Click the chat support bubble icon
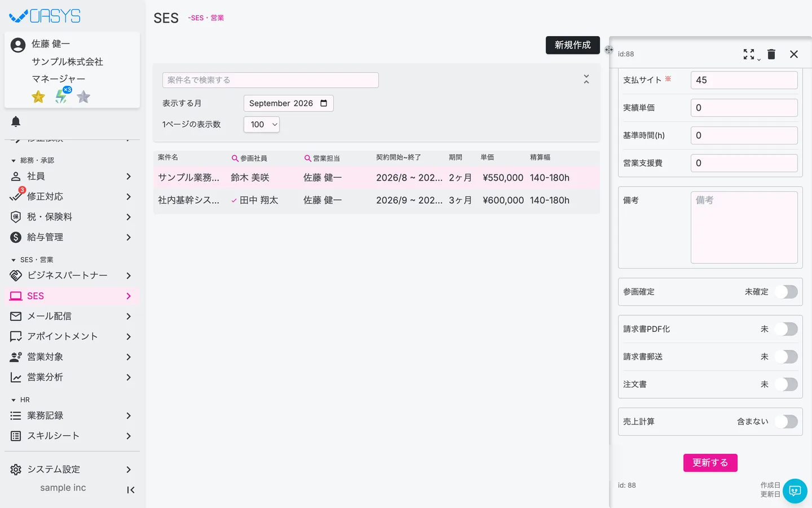This screenshot has height=508, width=812. (x=795, y=491)
